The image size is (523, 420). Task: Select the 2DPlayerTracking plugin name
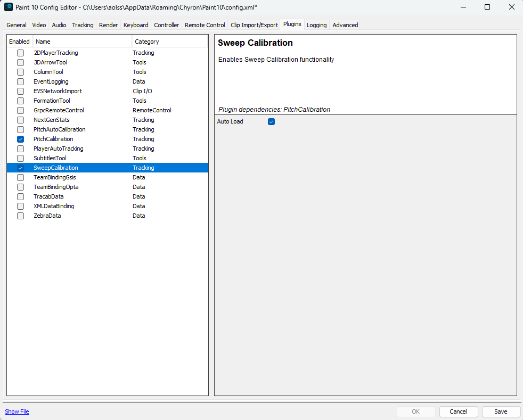coord(56,53)
